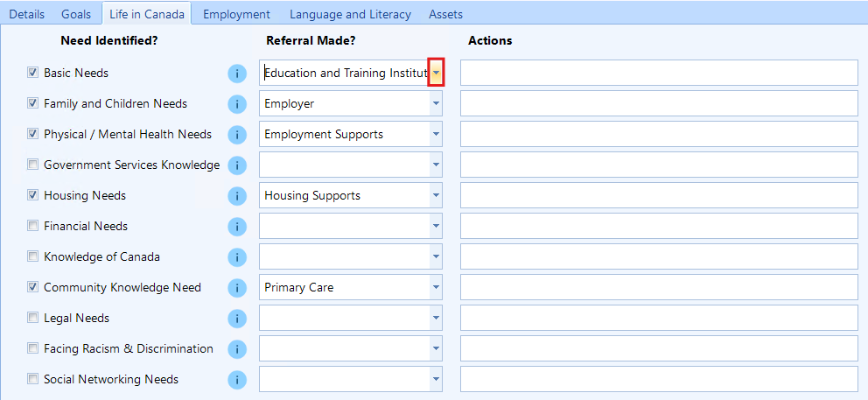Focus the Actions field for Community Knowledge Need
The height and width of the screenshot is (400, 868).
(x=659, y=288)
